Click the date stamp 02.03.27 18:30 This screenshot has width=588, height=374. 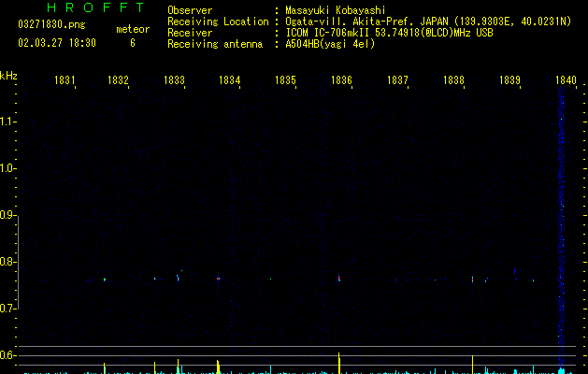(x=57, y=43)
